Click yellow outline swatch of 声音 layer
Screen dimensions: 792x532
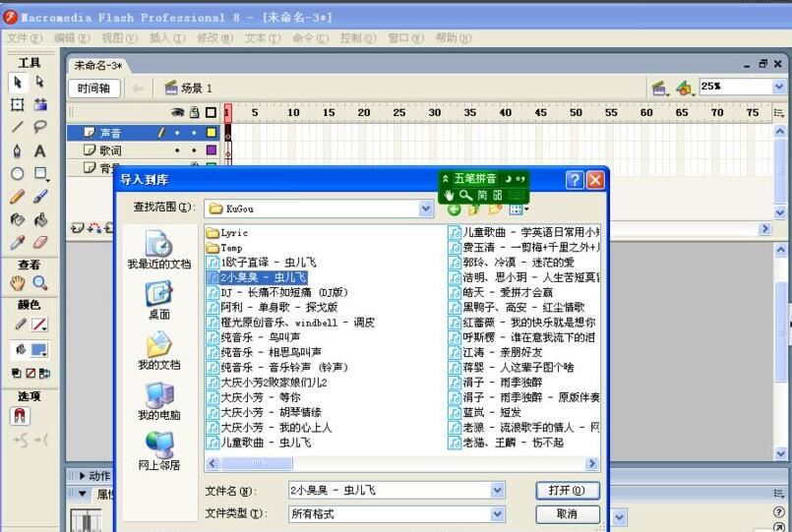(x=212, y=133)
